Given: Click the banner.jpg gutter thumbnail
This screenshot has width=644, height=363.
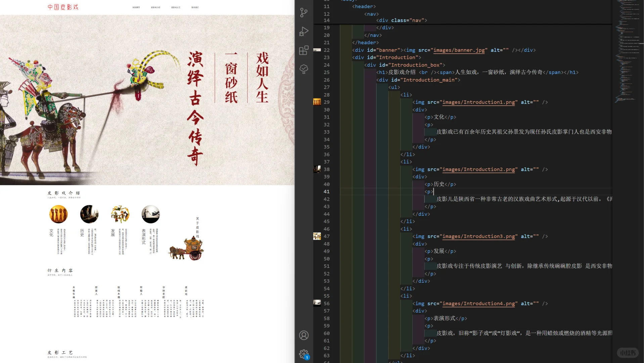Looking at the screenshot, I should click(317, 50).
